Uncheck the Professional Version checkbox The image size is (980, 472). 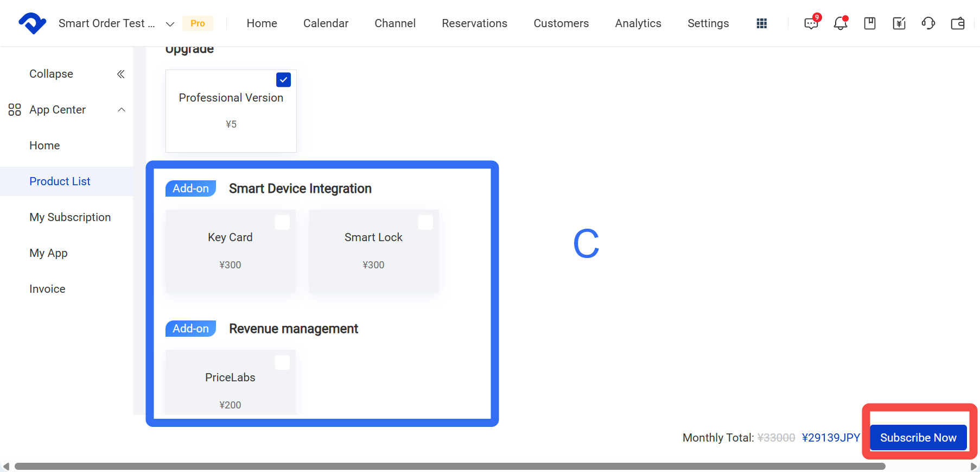click(x=283, y=80)
